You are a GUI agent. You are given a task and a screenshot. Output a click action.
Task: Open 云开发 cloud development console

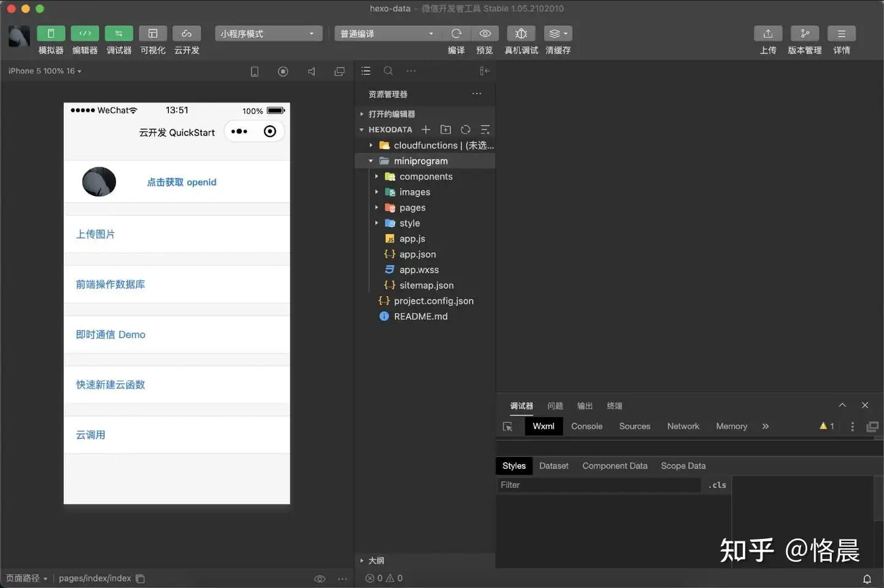pyautogui.click(x=187, y=33)
